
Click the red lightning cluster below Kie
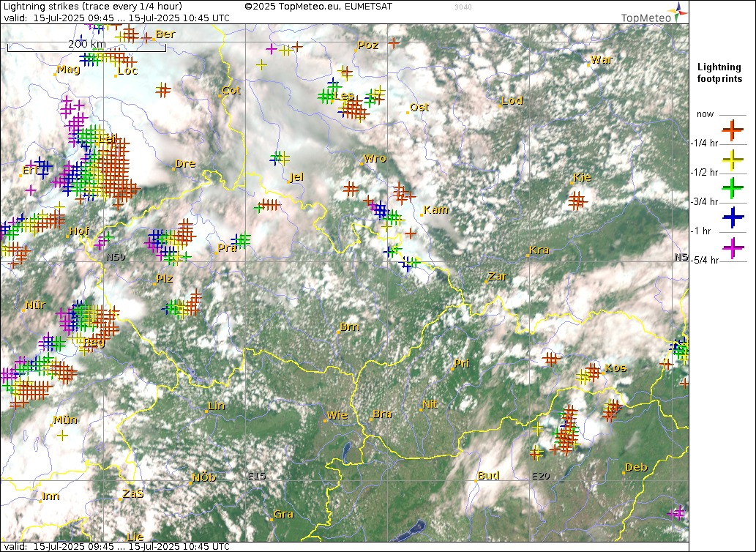point(577,201)
